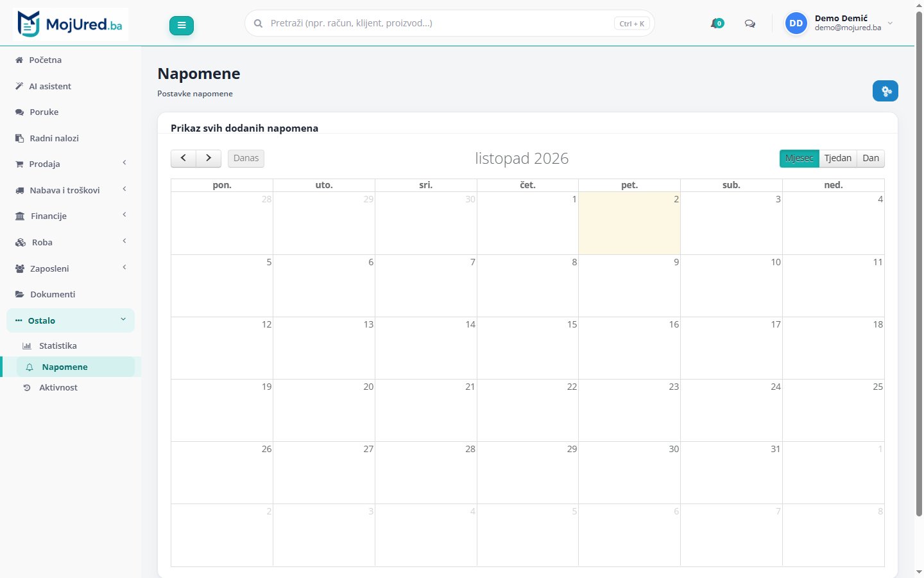The image size is (924, 578).
Task: Click the page vertical scrollbar
Action: 919,263
